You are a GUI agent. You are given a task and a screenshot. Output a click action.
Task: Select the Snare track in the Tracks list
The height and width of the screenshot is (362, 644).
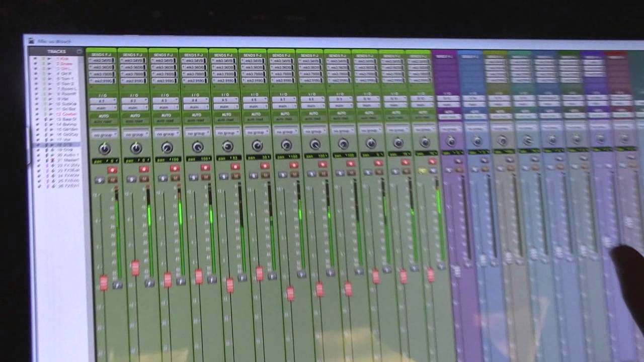[66, 64]
